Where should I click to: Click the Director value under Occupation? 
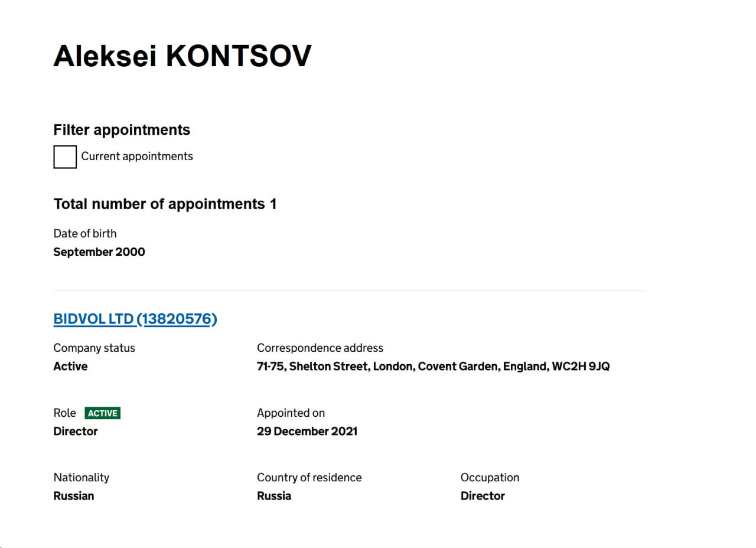483,496
